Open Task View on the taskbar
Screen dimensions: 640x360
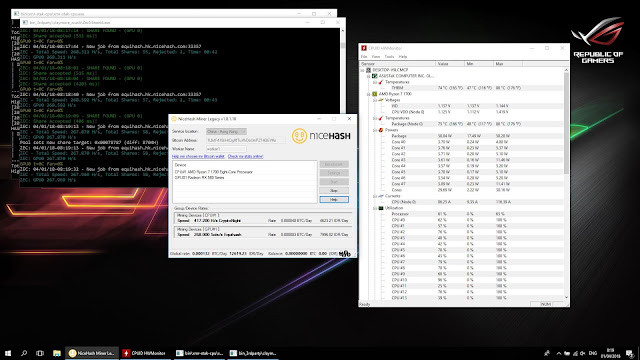coord(40,353)
